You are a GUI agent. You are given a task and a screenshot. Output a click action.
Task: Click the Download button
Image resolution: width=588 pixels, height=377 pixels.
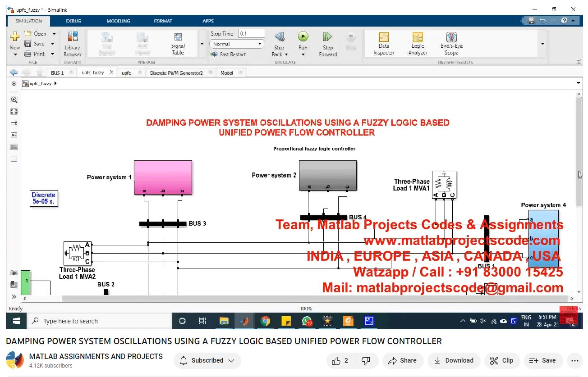point(454,360)
